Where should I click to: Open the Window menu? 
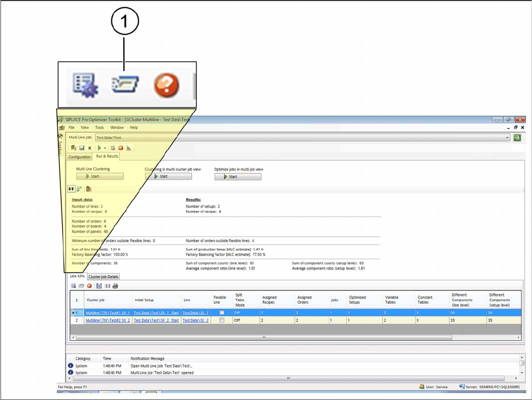coord(117,128)
